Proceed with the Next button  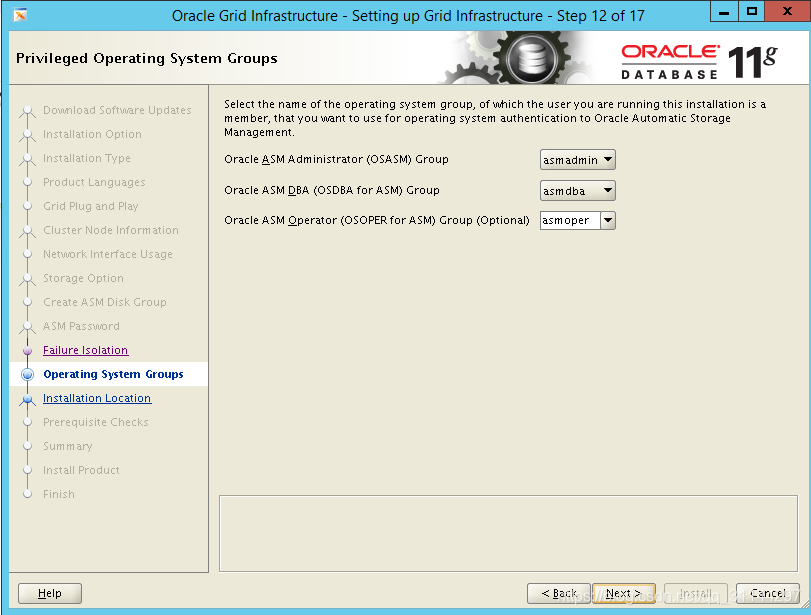coord(624,593)
